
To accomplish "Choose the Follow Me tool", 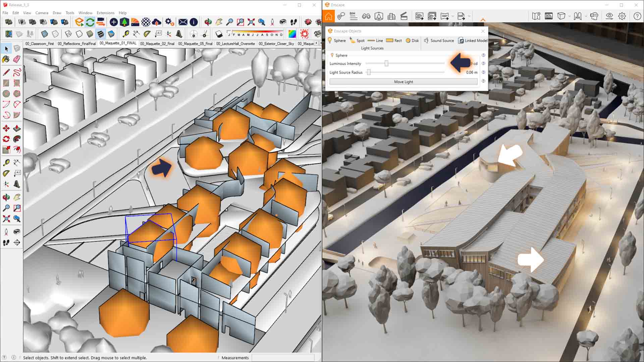I will point(17,139).
